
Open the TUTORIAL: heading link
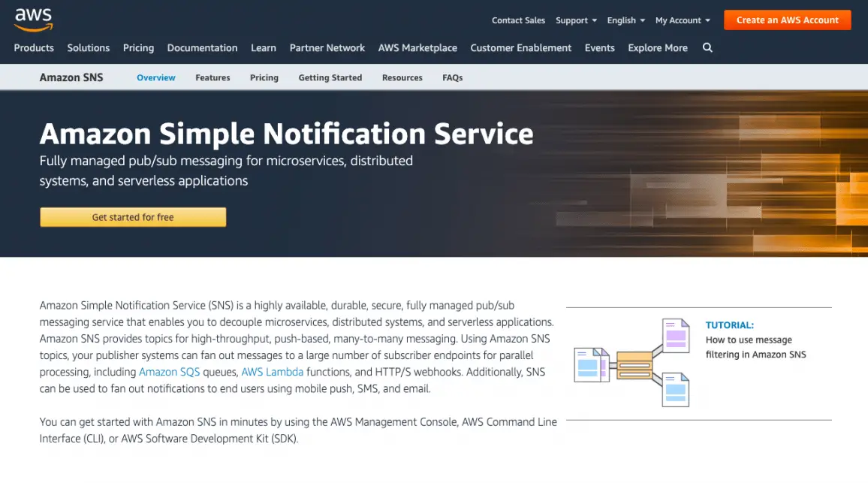pos(730,325)
